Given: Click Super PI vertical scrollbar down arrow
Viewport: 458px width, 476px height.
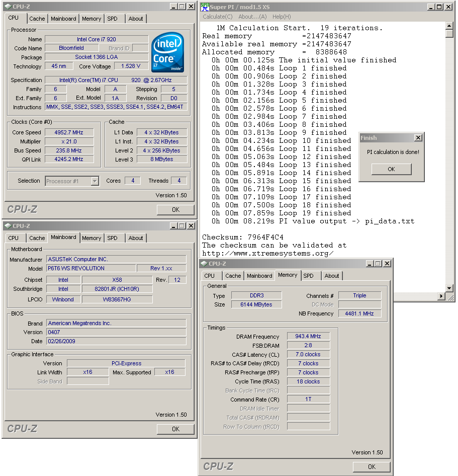Looking at the screenshot, I should (449, 288).
